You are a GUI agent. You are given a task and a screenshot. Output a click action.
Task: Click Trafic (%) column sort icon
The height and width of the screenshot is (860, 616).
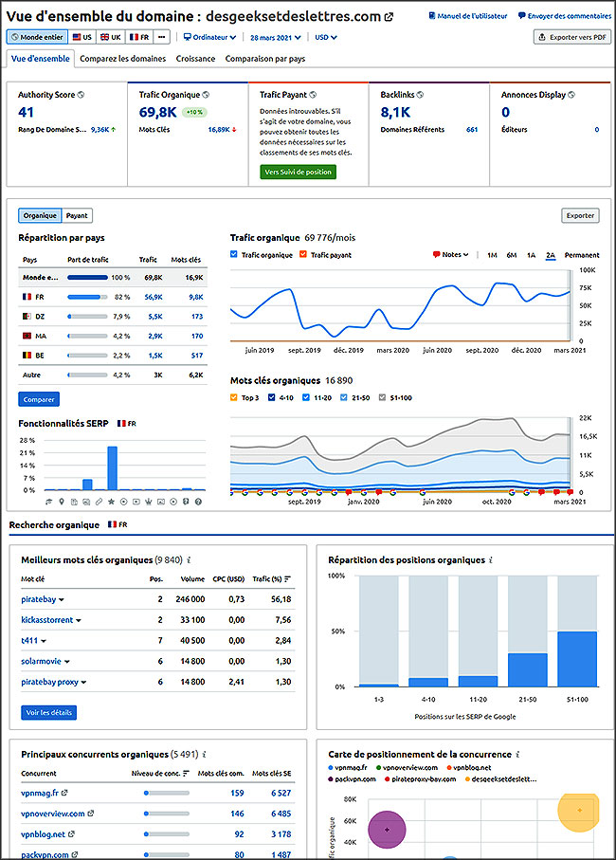(288, 579)
